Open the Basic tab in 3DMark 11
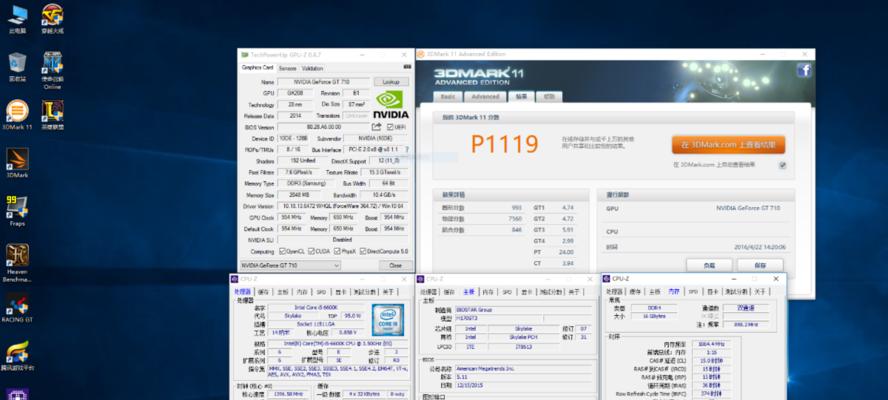This screenshot has height=400, width=888. [x=448, y=97]
